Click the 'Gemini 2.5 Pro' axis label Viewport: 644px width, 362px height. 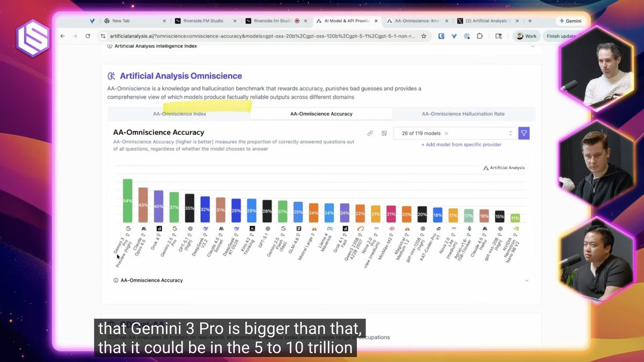click(168, 245)
